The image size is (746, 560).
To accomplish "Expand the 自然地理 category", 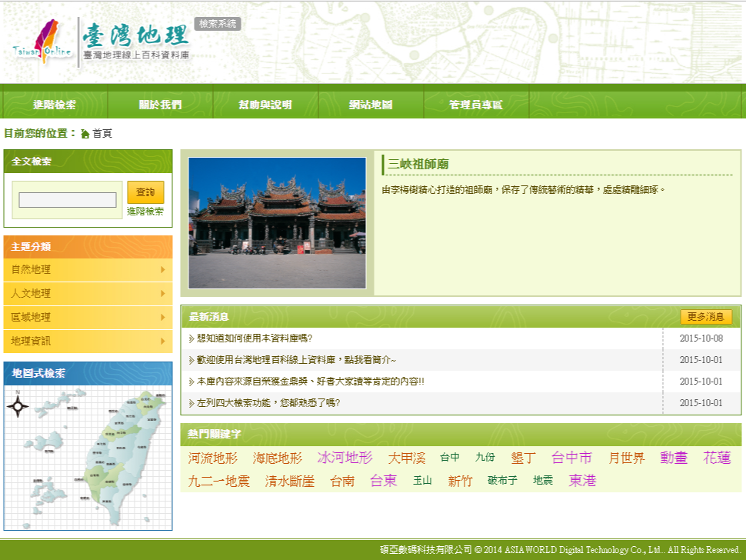I will (88, 270).
